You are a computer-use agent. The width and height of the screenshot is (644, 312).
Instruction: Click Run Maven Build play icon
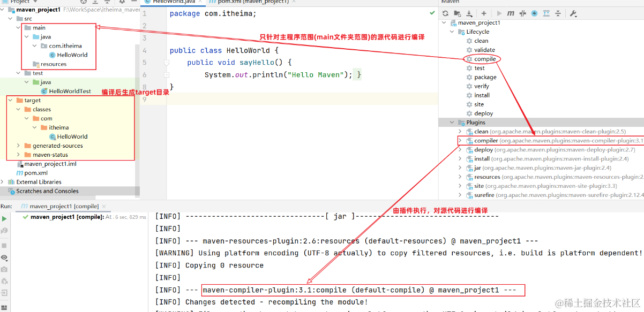point(499,13)
